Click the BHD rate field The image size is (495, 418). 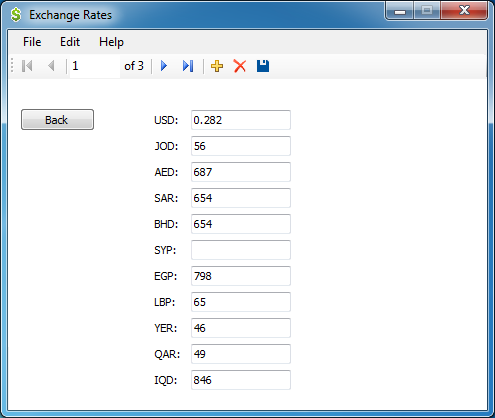coord(241,224)
